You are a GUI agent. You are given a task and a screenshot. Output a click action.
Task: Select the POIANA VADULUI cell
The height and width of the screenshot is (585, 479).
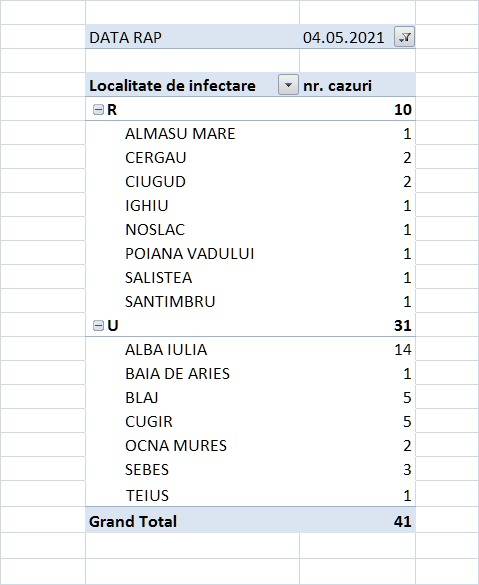tap(192, 254)
